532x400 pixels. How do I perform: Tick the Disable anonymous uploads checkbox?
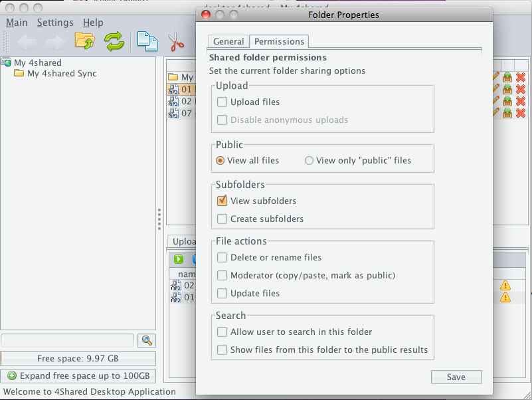tap(222, 120)
